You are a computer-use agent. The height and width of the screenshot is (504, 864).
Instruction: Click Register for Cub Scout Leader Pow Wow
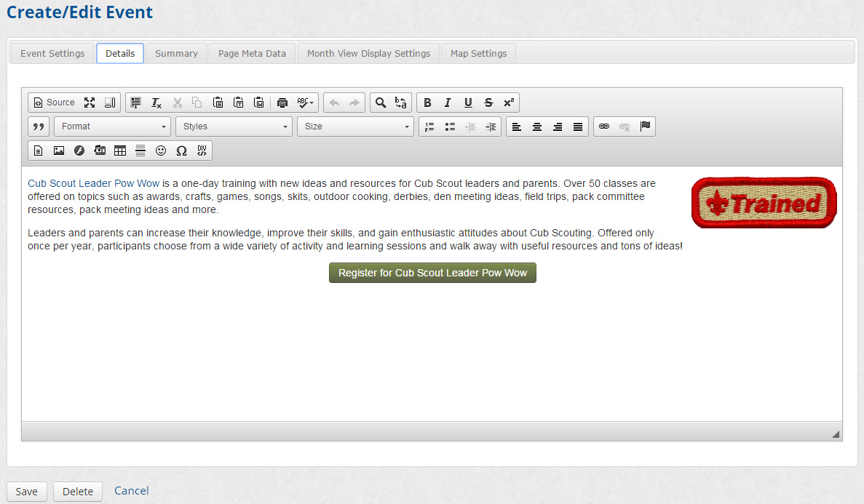point(432,273)
